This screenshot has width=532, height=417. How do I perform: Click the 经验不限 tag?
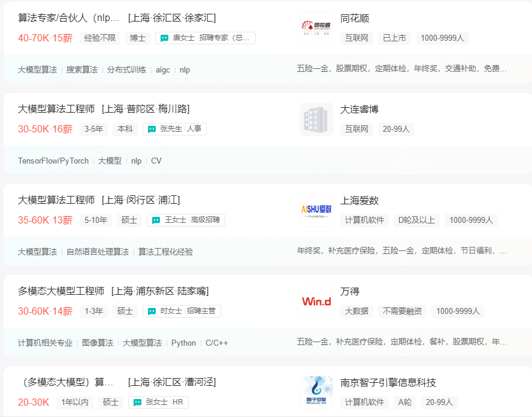pos(100,38)
